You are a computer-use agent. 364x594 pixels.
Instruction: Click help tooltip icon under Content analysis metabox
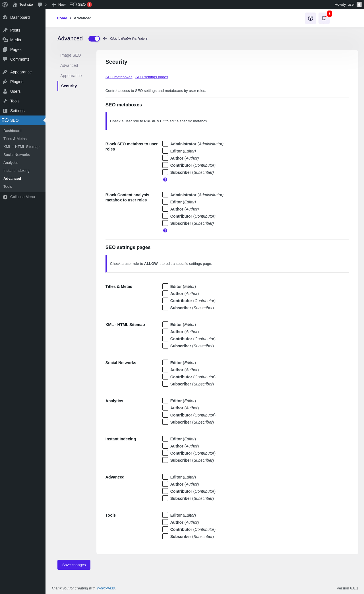click(165, 230)
